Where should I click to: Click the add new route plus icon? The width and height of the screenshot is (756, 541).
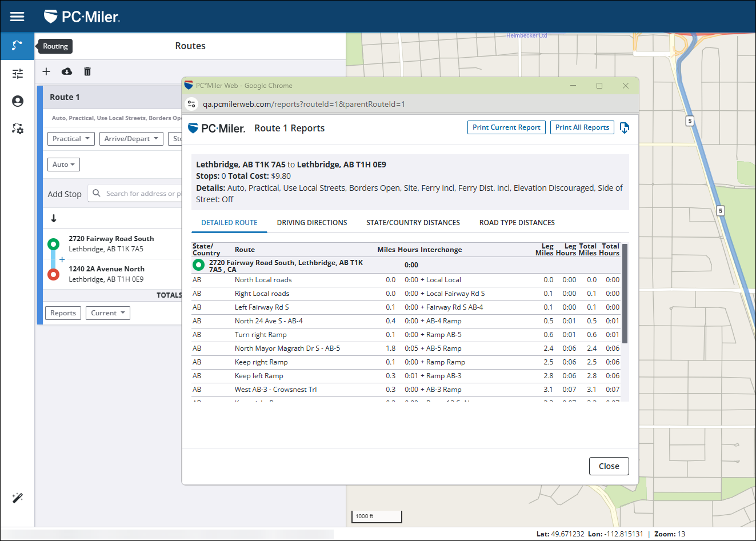46,71
